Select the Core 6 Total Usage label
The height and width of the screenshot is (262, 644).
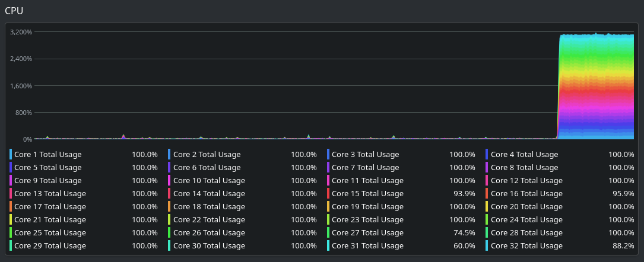207,168
